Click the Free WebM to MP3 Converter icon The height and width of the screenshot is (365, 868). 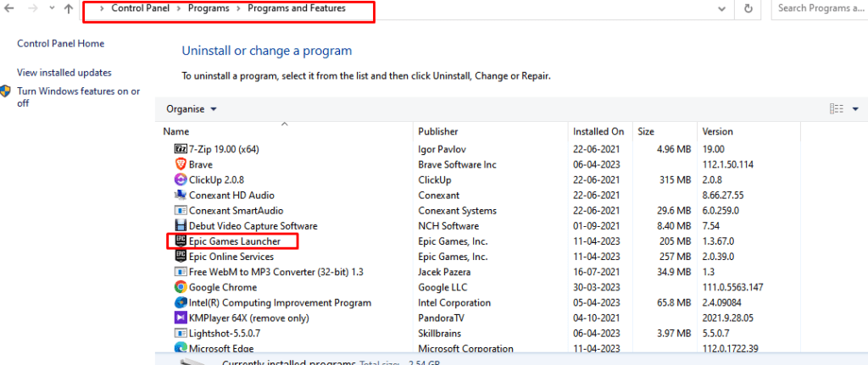(181, 272)
